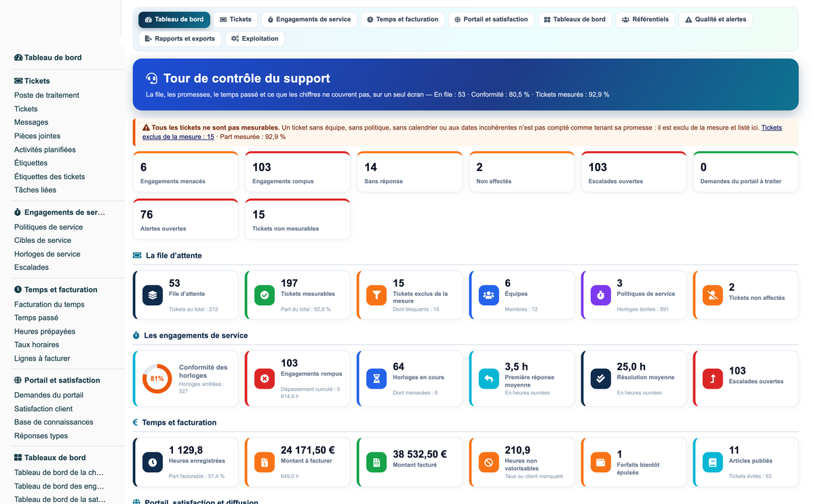The width and height of the screenshot is (814, 504).
Task: Open the 2 Non affectés summary tile
Action: [522, 172]
